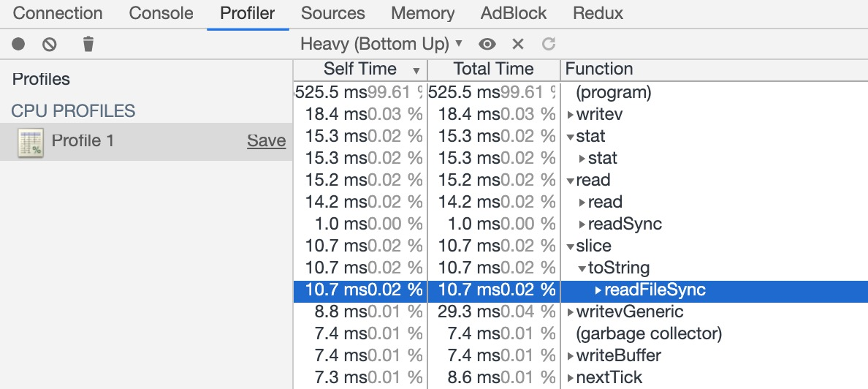This screenshot has width=868, height=389.
Task: Switch to the Console tab
Action: [x=161, y=13]
